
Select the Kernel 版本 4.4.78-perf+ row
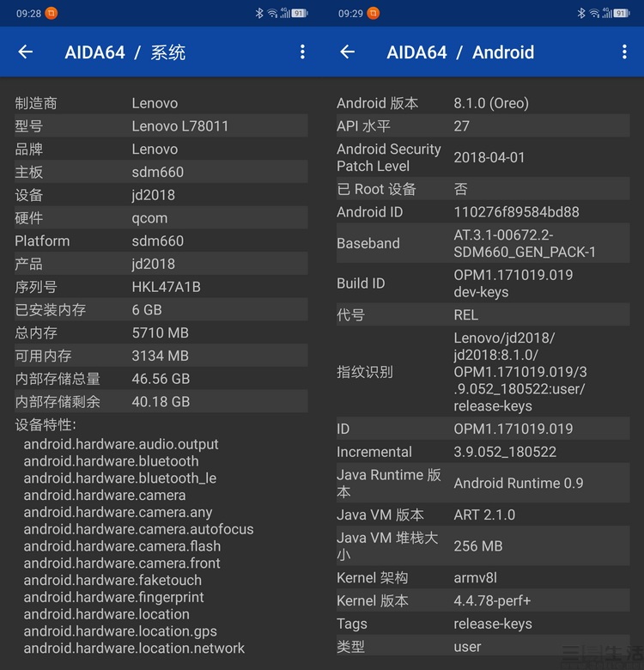(x=483, y=601)
